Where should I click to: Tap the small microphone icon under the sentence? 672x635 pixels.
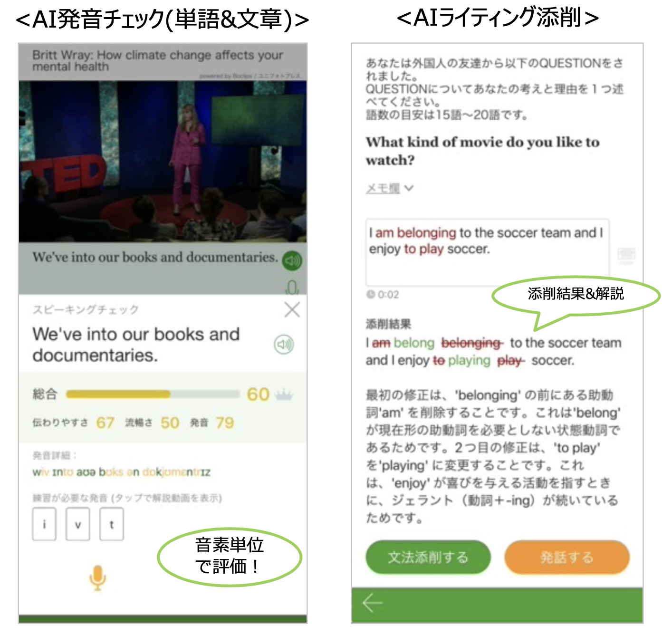click(292, 287)
